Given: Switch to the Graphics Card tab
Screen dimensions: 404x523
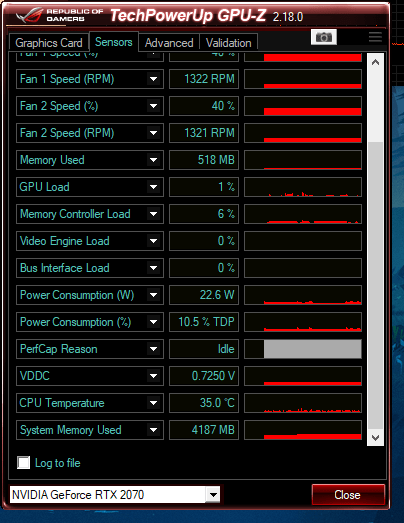Looking at the screenshot, I should click(x=49, y=43).
